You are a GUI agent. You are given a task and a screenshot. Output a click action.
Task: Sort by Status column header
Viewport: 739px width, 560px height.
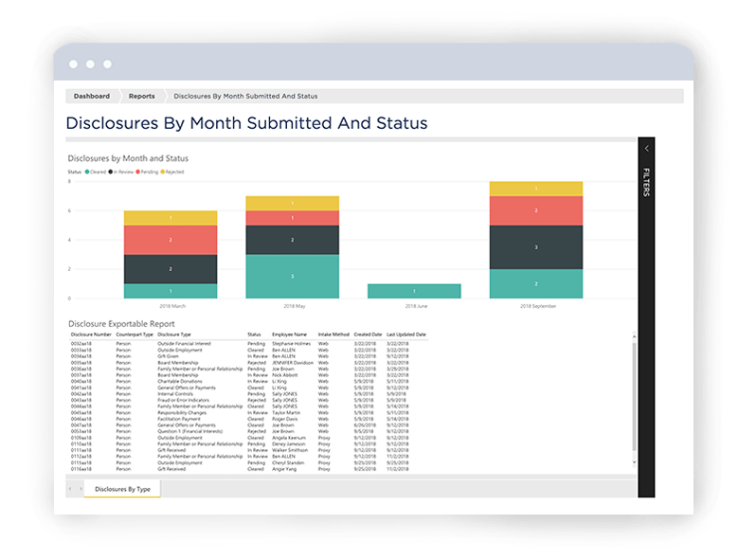[x=254, y=334]
